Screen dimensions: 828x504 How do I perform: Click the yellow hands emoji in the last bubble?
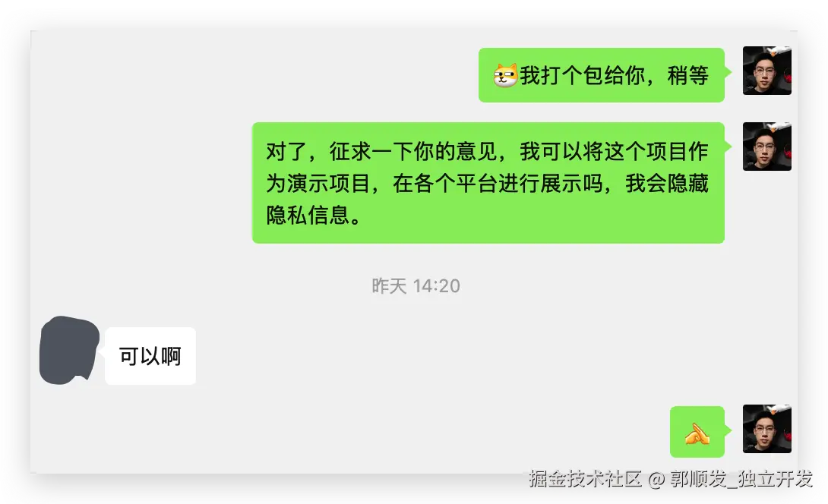(697, 433)
